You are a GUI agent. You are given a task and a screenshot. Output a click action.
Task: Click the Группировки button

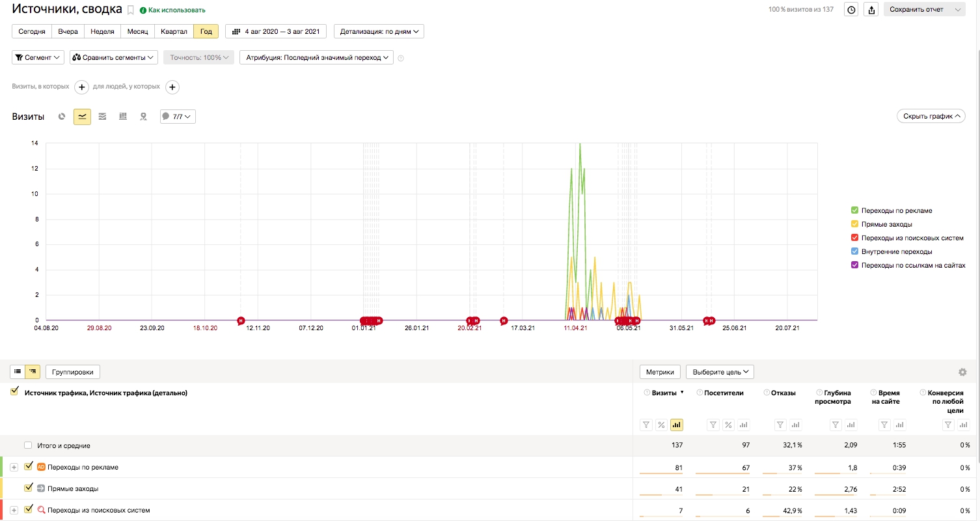coord(73,372)
